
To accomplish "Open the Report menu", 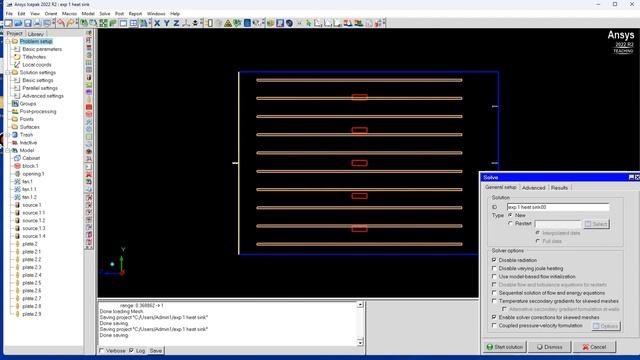I will click(x=135, y=13).
